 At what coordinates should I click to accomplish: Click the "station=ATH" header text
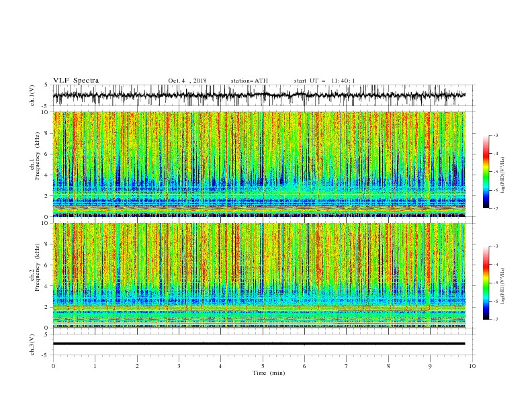(x=249, y=81)
